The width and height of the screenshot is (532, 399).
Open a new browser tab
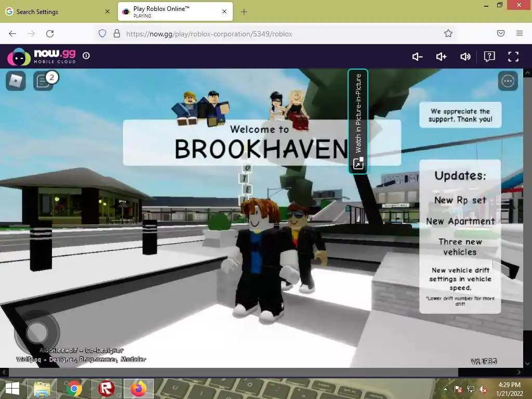[244, 12]
